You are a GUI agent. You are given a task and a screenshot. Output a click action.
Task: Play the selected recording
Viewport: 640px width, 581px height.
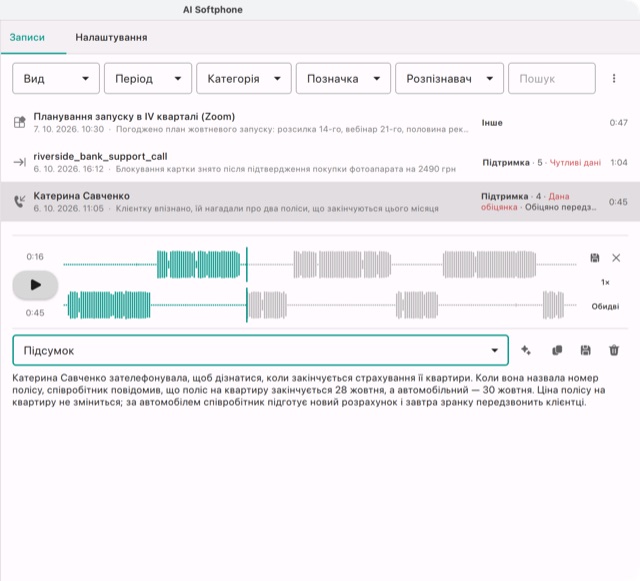36,285
